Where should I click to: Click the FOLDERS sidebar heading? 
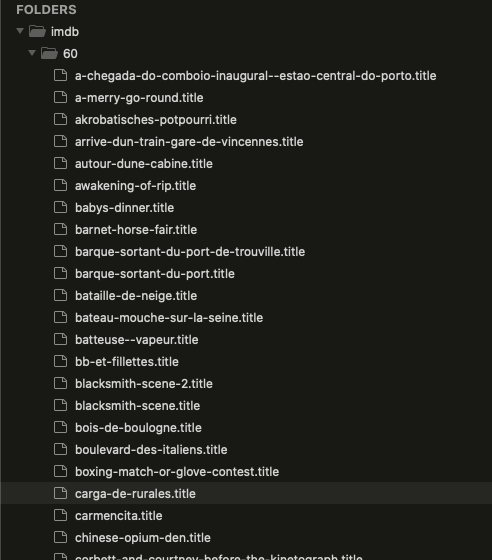(46, 10)
